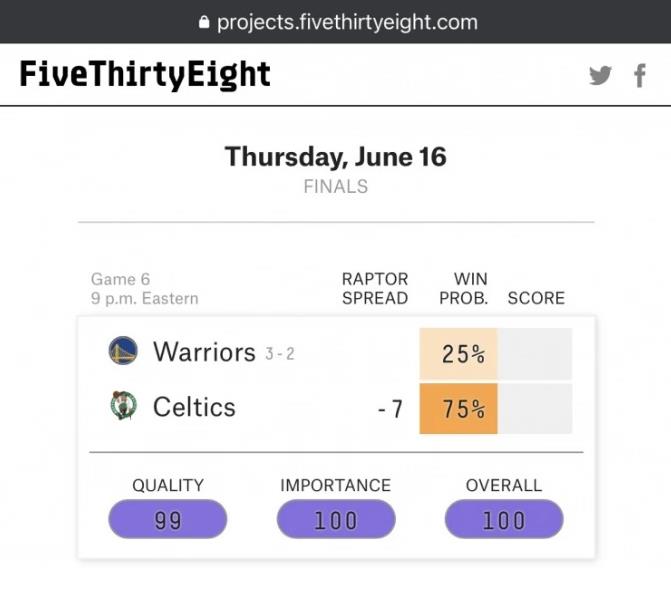671x593 pixels.
Task: Click the Warriors team logo
Action: 123,351
